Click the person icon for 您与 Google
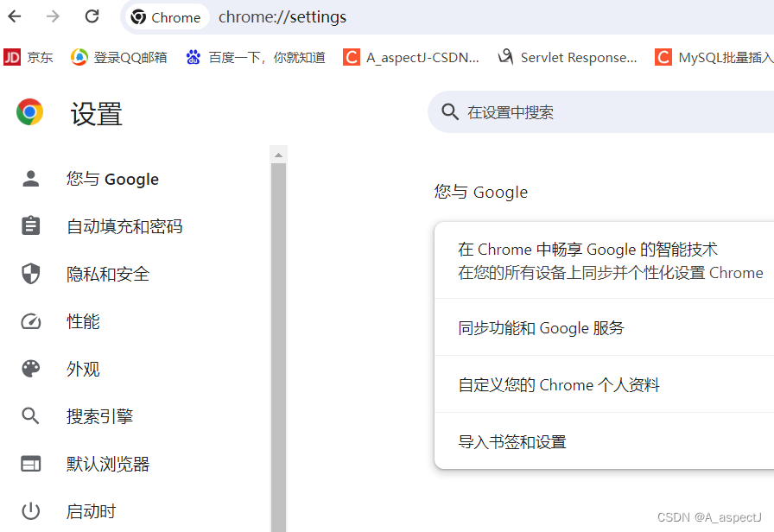 coord(30,179)
